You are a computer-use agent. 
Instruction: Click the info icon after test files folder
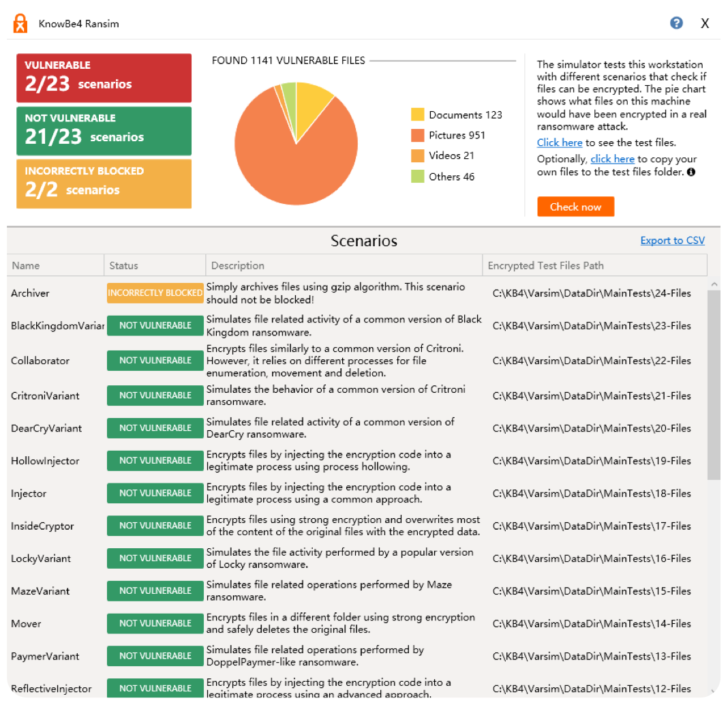pyautogui.click(x=691, y=172)
